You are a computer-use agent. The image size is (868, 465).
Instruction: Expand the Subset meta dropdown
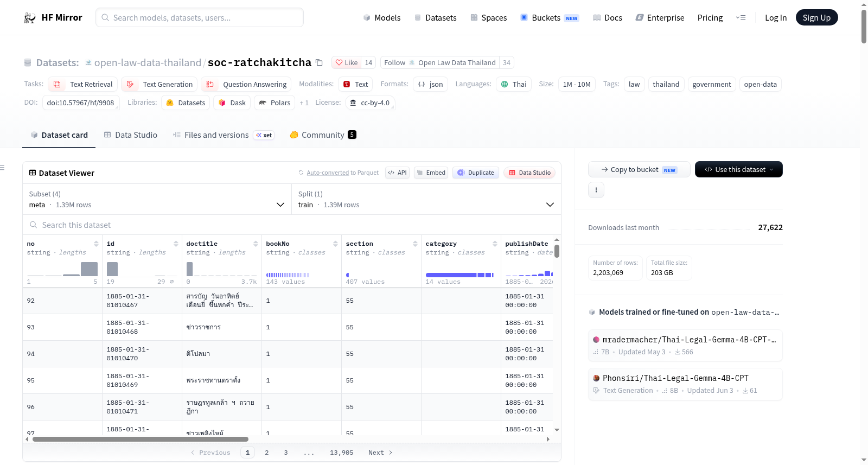click(x=157, y=199)
